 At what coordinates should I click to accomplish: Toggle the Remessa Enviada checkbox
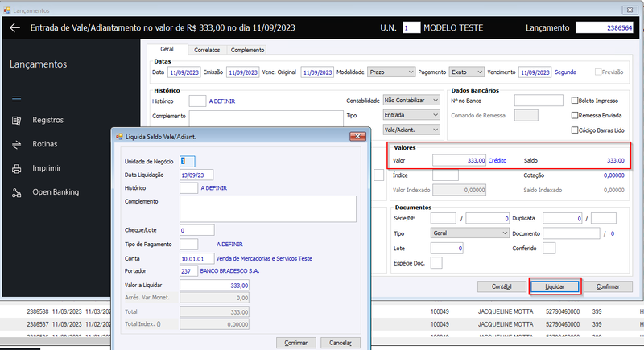[x=575, y=115]
